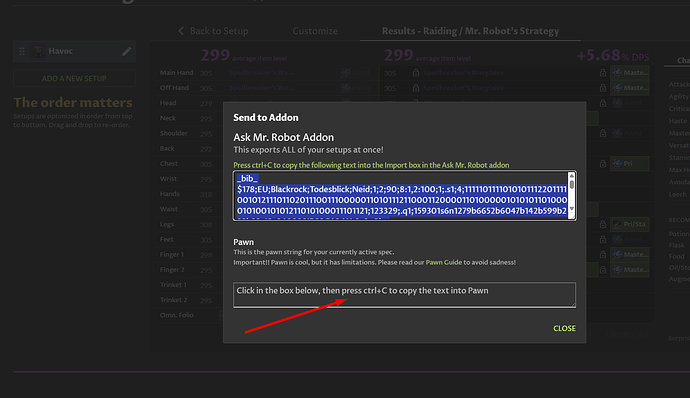Click the Pri gem badge in Chest row
The width and height of the screenshot is (690, 398).
(630, 164)
